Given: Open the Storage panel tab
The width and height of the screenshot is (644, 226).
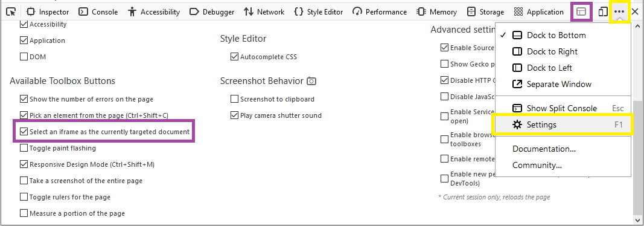Looking at the screenshot, I should (x=486, y=12).
